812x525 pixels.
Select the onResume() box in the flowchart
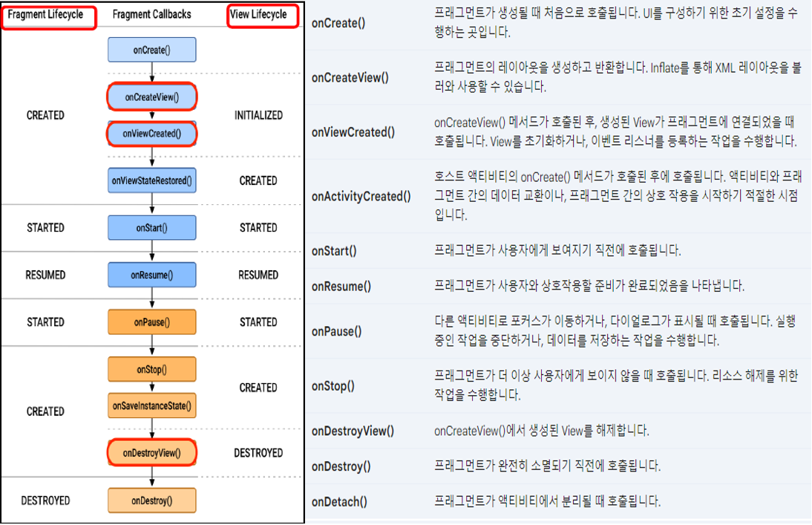click(x=151, y=275)
